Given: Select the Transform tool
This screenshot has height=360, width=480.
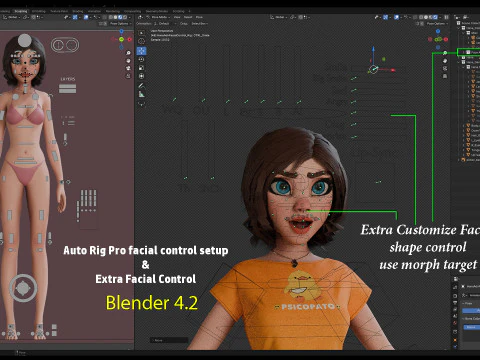Looking at the screenshot, I should pos(141,76).
